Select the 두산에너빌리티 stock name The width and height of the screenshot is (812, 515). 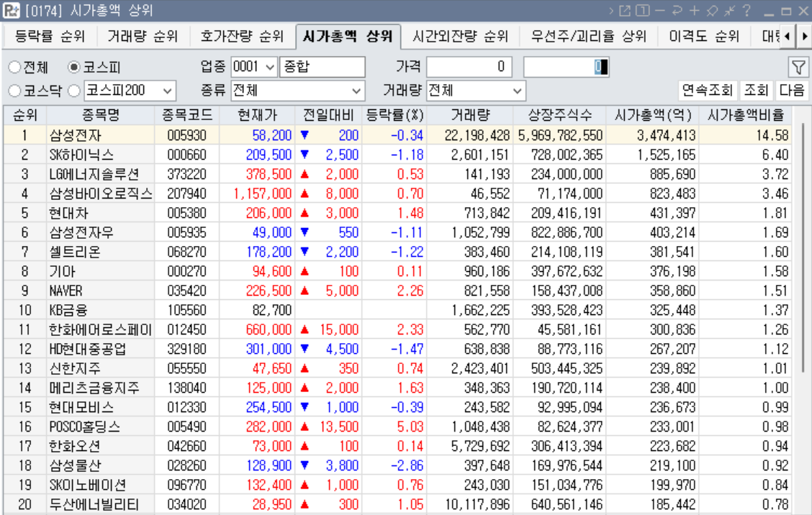[x=94, y=504]
